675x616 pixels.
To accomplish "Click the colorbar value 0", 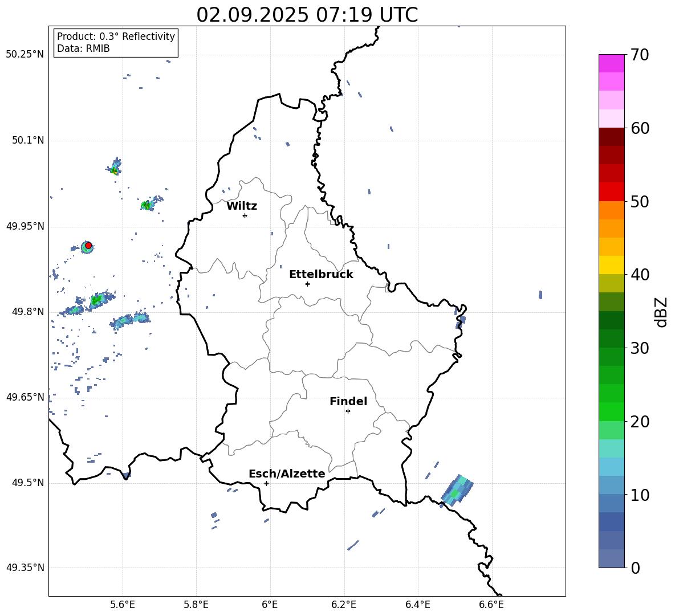I will 635,568.
